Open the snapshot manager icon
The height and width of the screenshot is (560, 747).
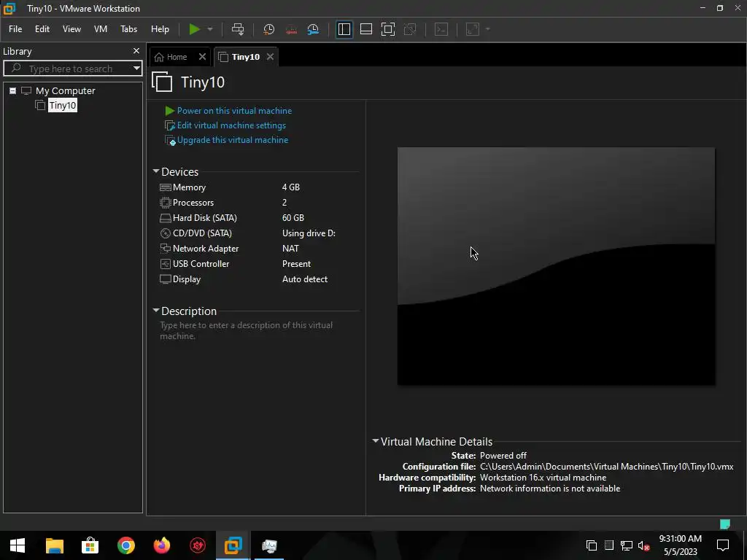[313, 29]
